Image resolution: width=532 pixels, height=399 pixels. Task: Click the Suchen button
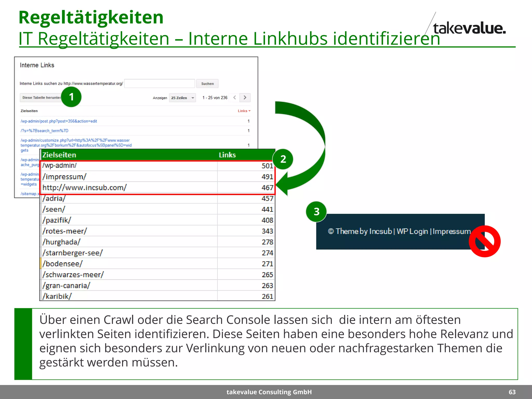pyautogui.click(x=207, y=84)
